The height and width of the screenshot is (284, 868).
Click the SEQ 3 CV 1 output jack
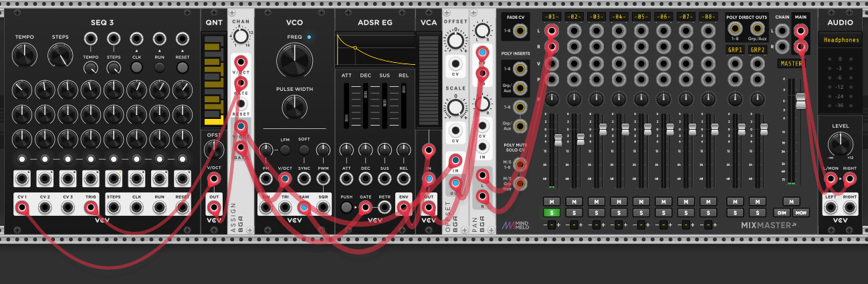pyautogui.click(x=23, y=208)
